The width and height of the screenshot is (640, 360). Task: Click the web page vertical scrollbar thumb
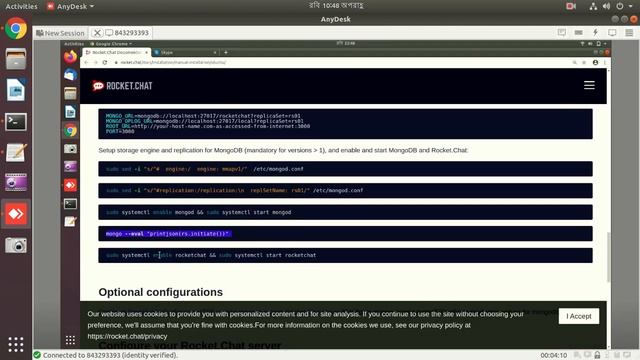pos(608,257)
